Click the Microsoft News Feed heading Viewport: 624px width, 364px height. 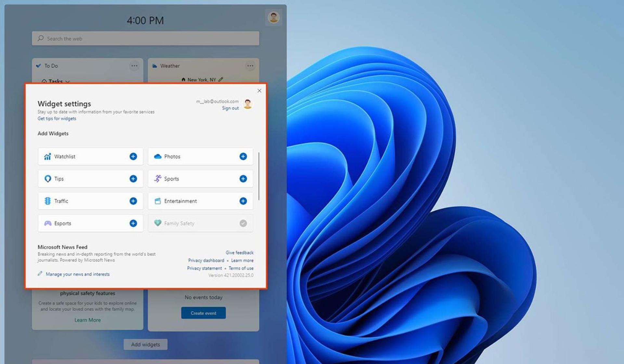[x=62, y=247]
